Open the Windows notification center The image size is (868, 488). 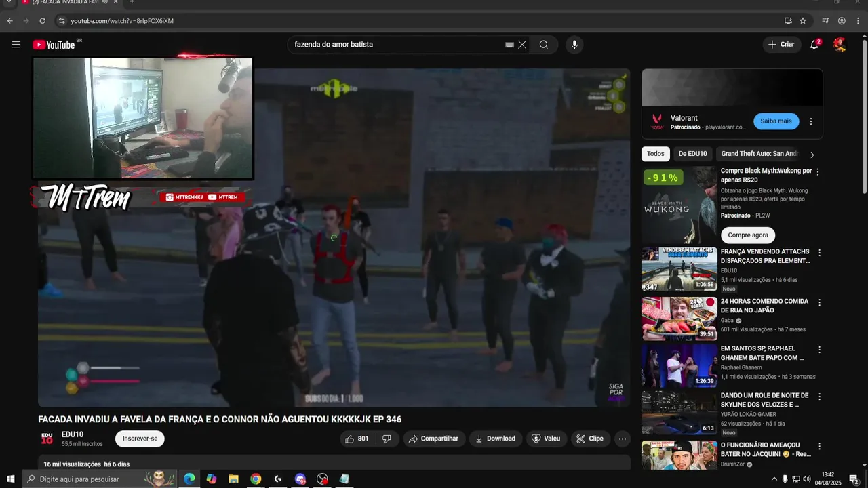pos(854,479)
